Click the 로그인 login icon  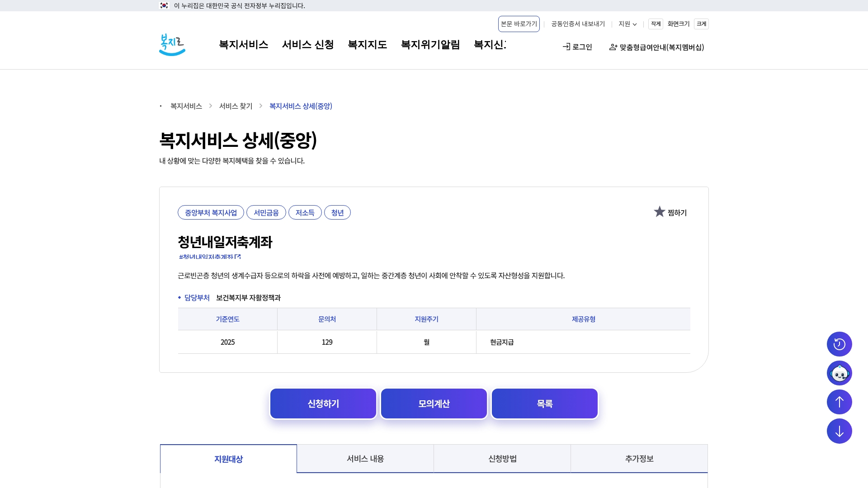pyautogui.click(x=566, y=47)
